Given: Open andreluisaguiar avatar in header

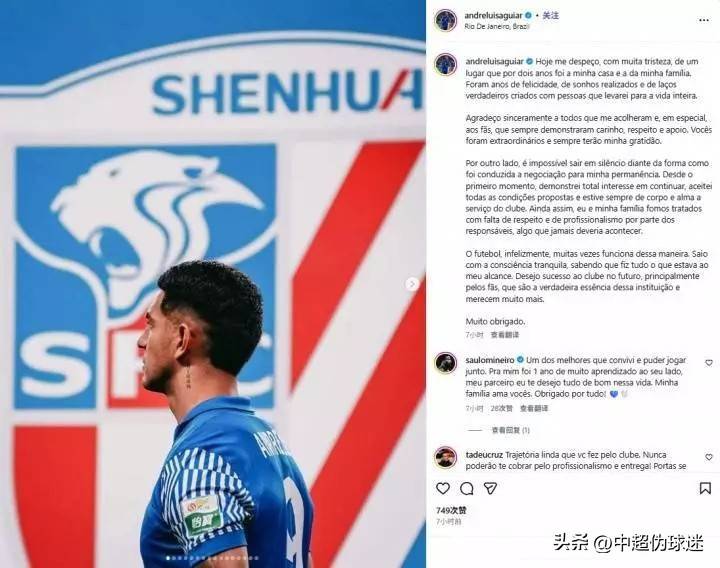Looking at the screenshot, I should 445,20.
